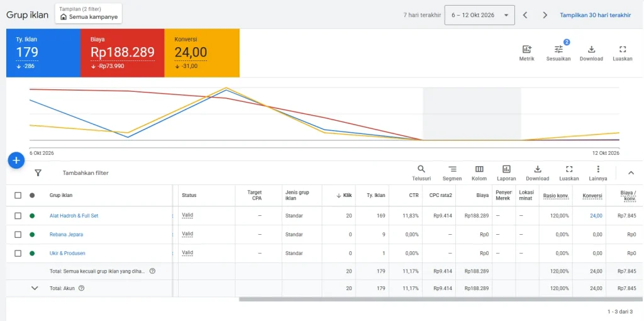
Task: Click the blue plus add button
Action: coord(16,160)
